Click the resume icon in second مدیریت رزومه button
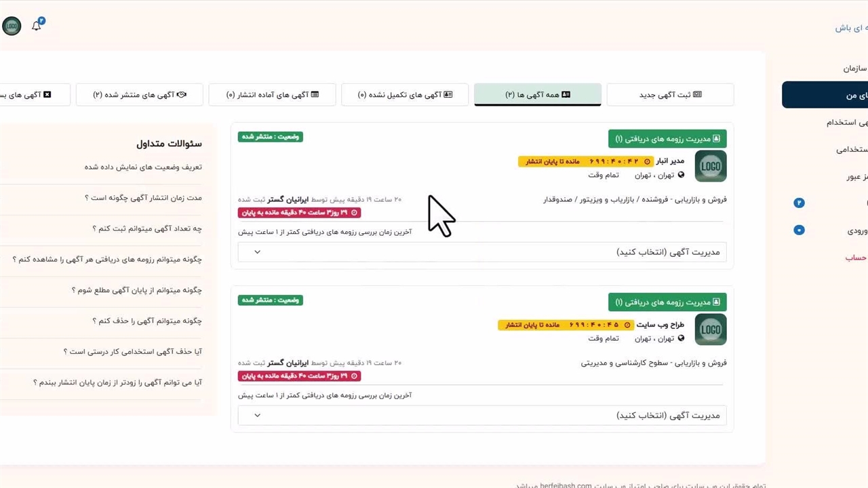 point(716,302)
